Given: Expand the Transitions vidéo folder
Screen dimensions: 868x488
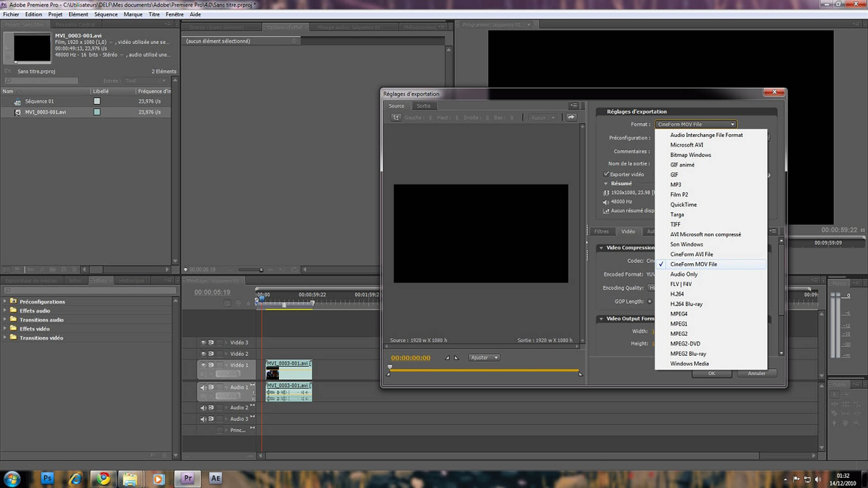Looking at the screenshot, I should point(5,337).
